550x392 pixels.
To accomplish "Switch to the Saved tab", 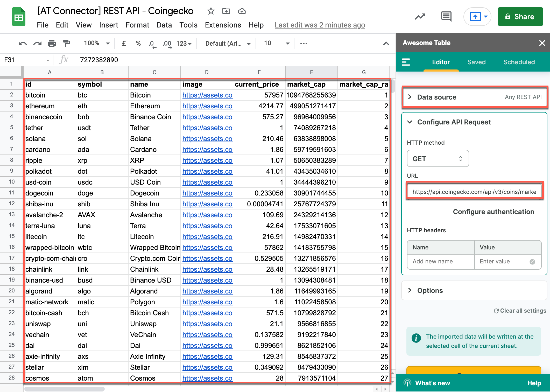I will click(x=476, y=62).
